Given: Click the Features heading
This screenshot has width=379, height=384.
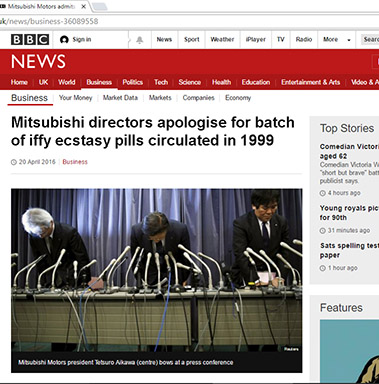Looking at the screenshot, I should [341, 308].
